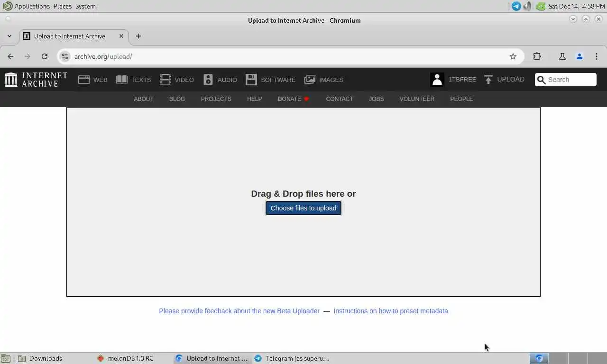
Task: Click the Upload arrow icon
Action: coord(488,80)
